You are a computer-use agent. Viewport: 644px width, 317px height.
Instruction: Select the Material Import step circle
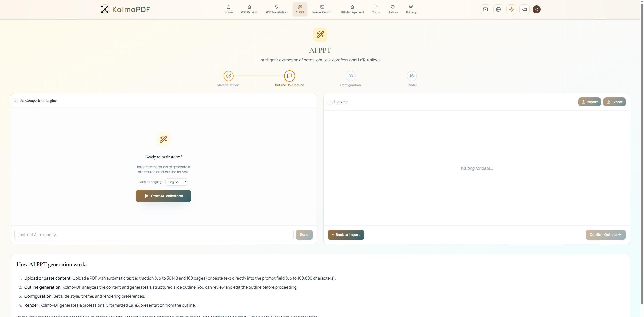coord(228,76)
